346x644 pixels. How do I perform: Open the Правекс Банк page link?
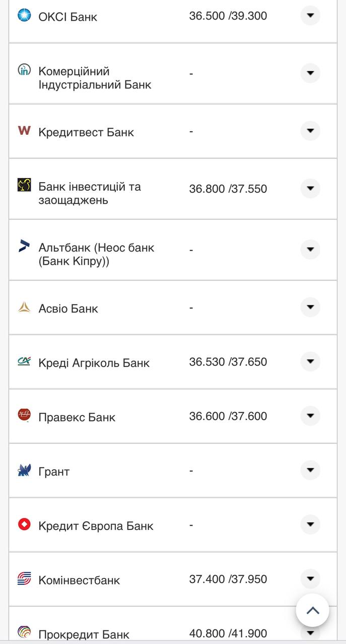[78, 417]
